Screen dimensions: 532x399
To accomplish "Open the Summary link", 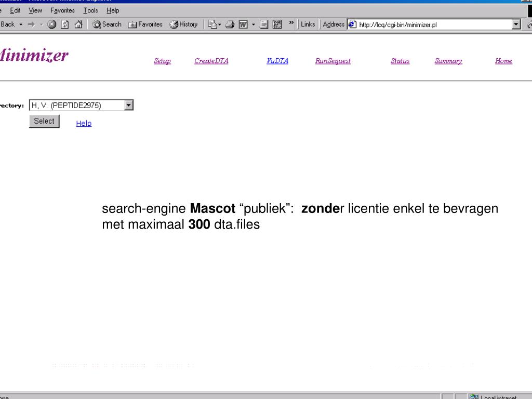I will coord(448,61).
